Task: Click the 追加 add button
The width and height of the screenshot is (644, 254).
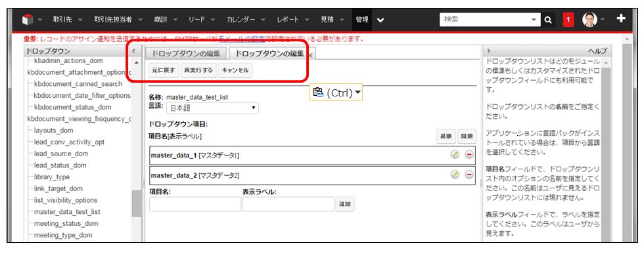Action: [x=345, y=204]
